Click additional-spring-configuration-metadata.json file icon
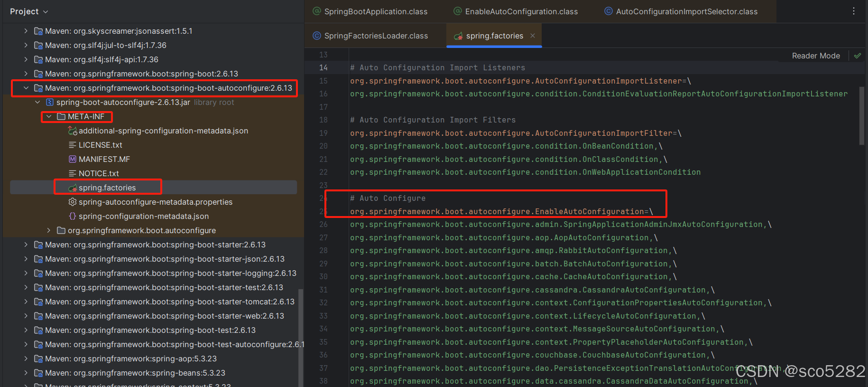The height and width of the screenshot is (387, 868). point(73,131)
